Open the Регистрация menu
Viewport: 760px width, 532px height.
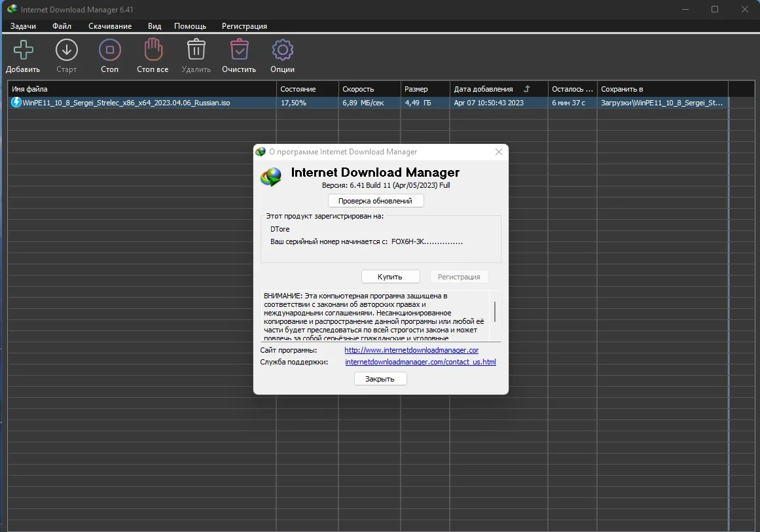[244, 26]
